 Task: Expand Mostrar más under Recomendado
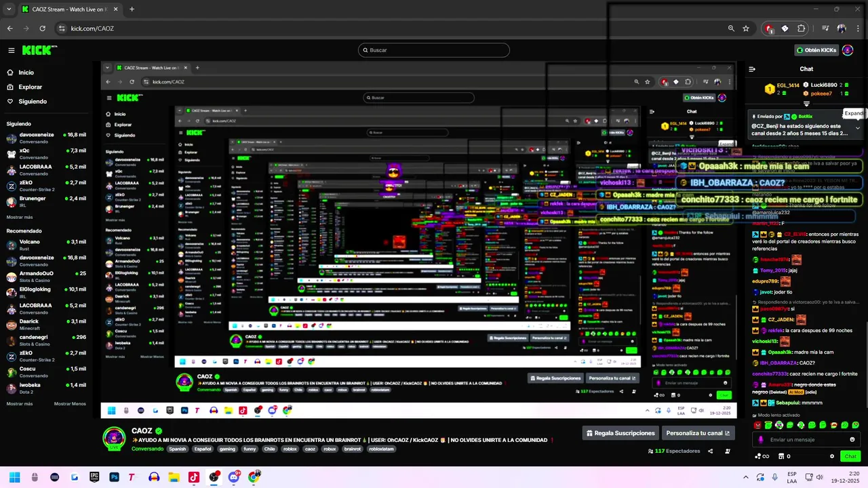point(20,404)
